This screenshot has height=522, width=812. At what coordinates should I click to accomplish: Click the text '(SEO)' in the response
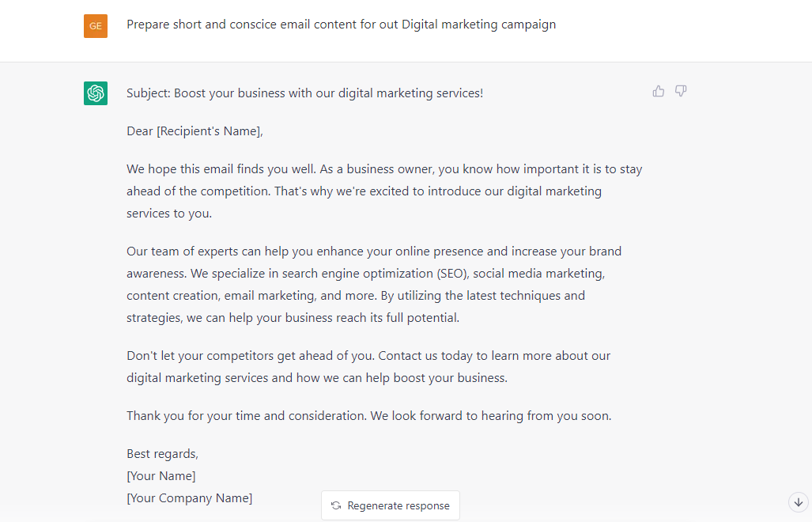[453, 274]
